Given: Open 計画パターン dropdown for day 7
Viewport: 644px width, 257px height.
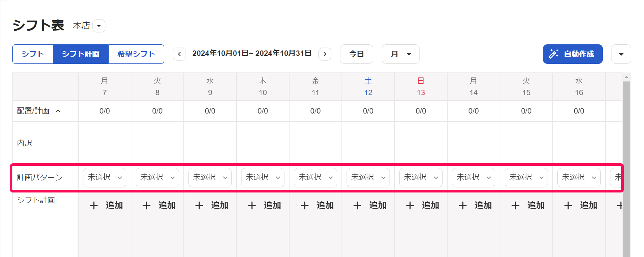Looking at the screenshot, I should pyautogui.click(x=105, y=177).
